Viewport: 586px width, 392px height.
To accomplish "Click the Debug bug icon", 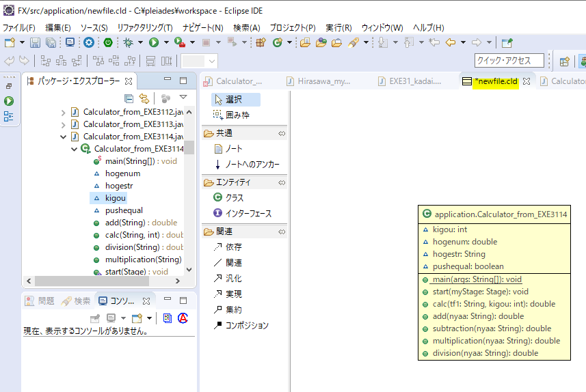I will tap(128, 42).
